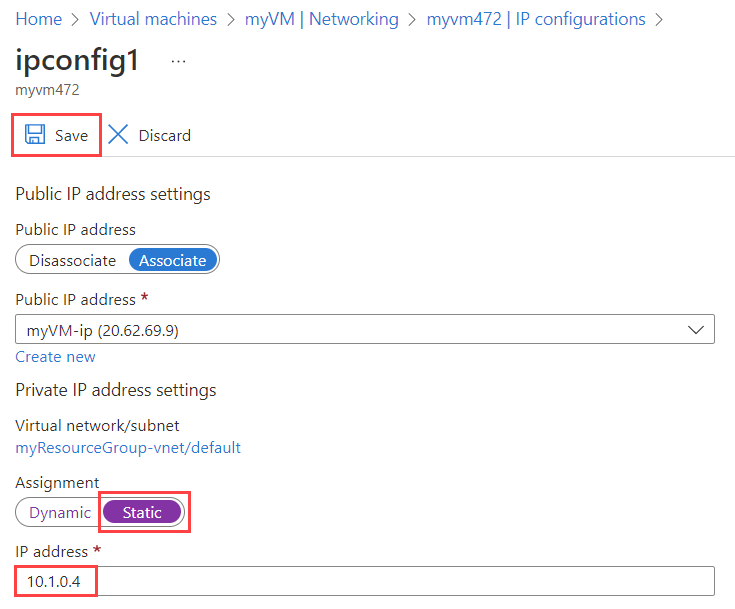The height and width of the screenshot is (609, 735).
Task: Click the Create new link
Action: click(x=55, y=357)
